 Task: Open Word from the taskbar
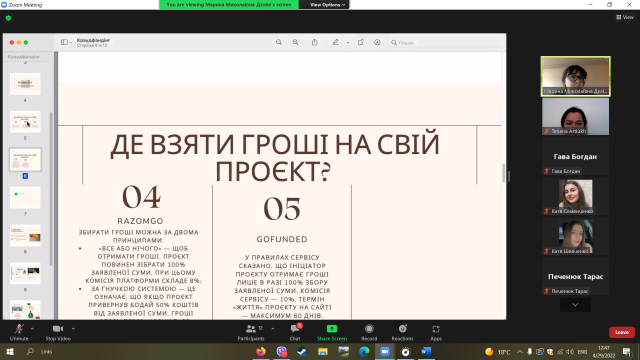[426, 351]
